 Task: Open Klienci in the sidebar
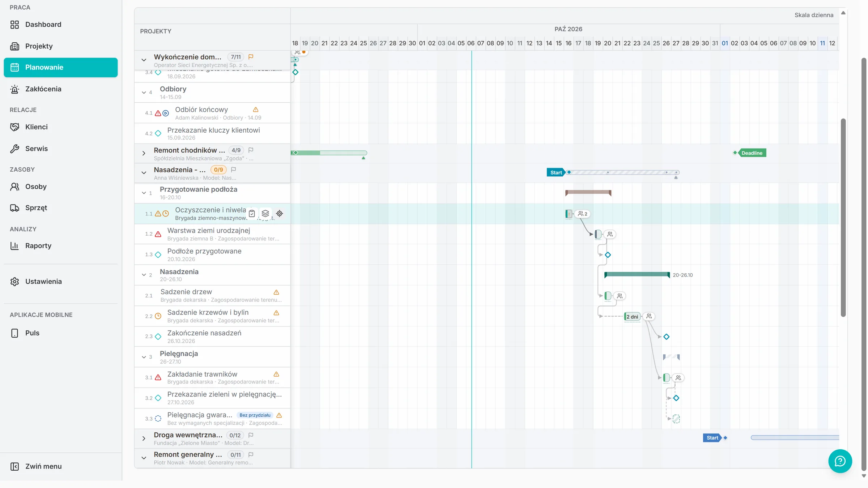click(60, 127)
